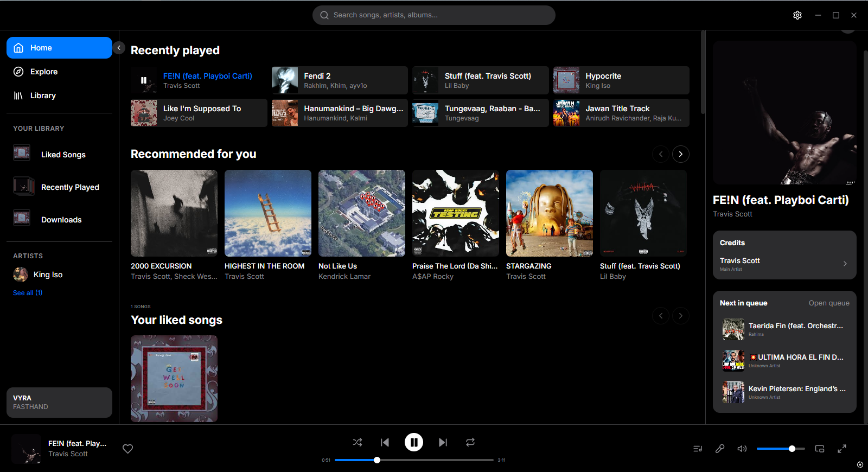Enter fullscreen player with expand icon

[x=842, y=449]
